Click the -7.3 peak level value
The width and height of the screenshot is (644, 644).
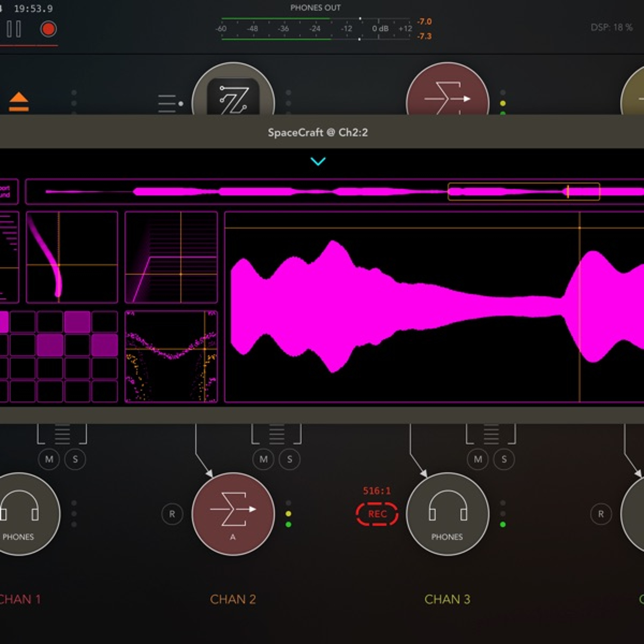coord(424,36)
